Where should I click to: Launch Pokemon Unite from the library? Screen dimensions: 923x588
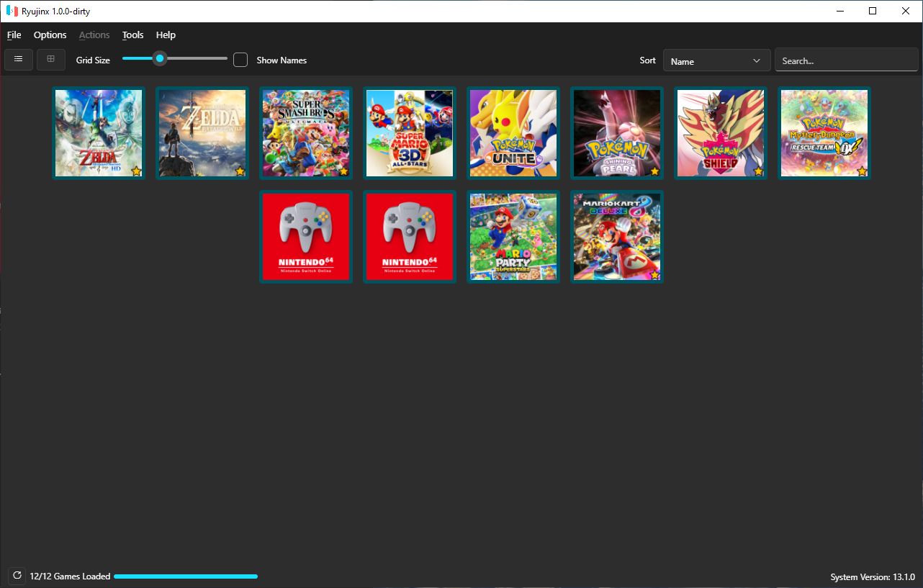pyautogui.click(x=513, y=132)
